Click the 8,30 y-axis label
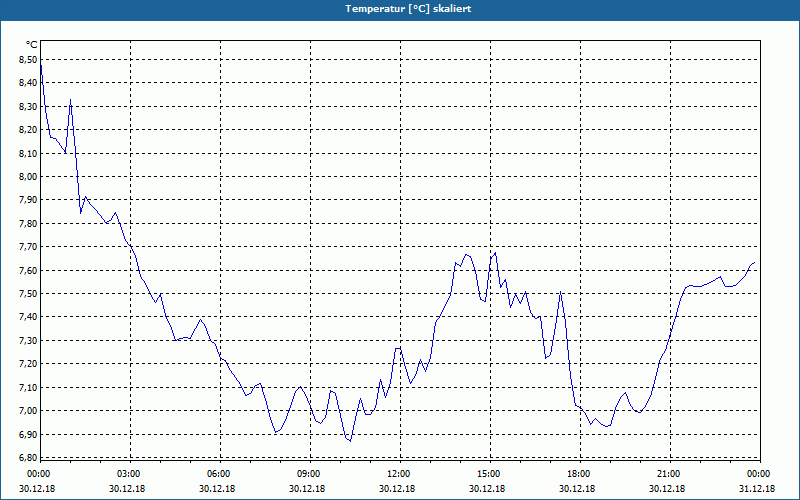Viewport: 800px width, 500px height. [28, 107]
